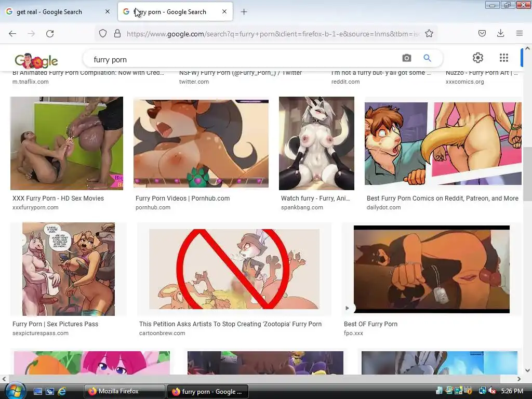Screen dimensions: 532x399
Task: Click the horizontal scrollbar left arrow
Action: [4, 379]
